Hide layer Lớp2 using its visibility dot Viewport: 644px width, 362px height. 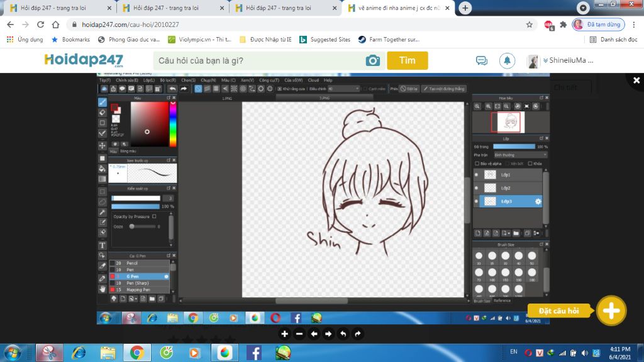[x=477, y=188]
